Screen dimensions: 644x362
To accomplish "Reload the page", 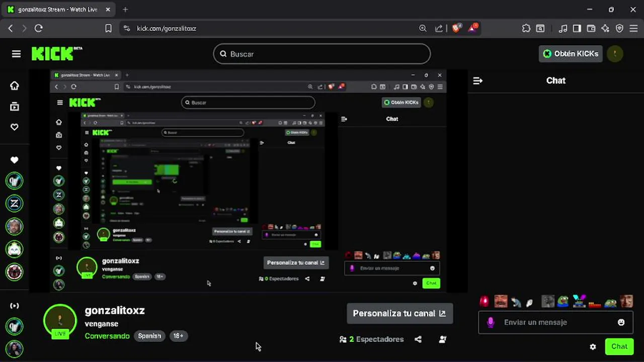I will [39, 28].
